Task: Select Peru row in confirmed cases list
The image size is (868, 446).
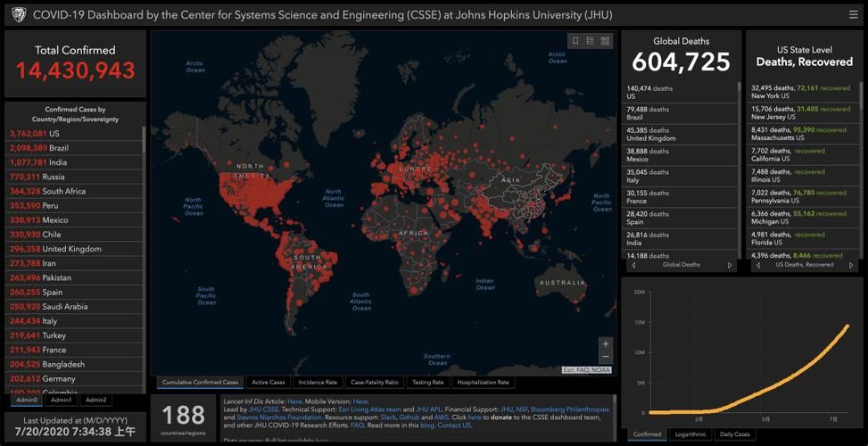Action: click(x=74, y=206)
